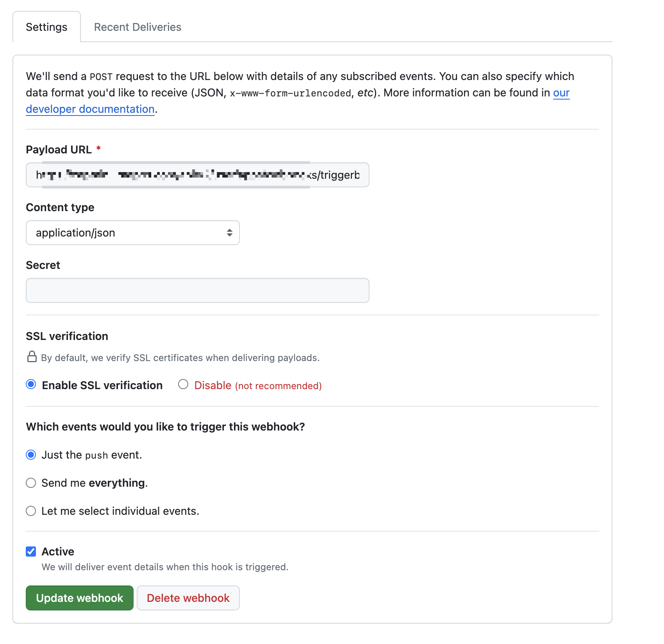This screenshot has width=664, height=644.
Task: Open the developer documentation link
Action: point(90,109)
